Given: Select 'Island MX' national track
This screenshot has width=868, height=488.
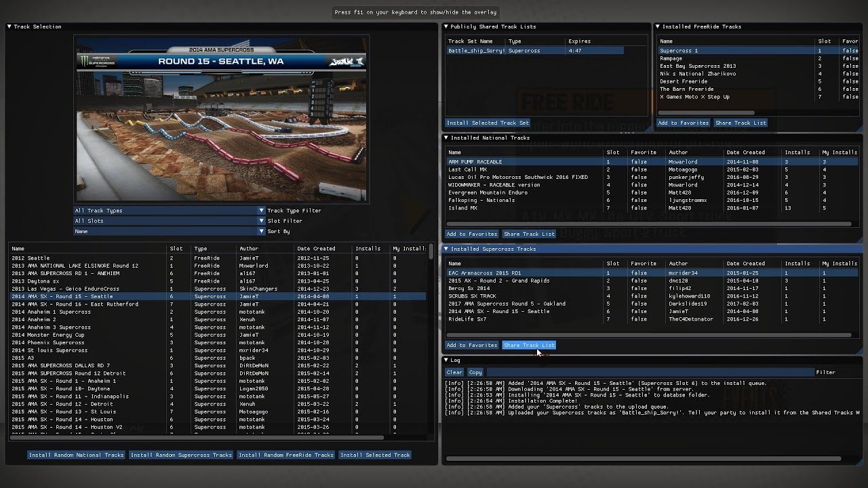Looking at the screenshot, I should [652, 208].
